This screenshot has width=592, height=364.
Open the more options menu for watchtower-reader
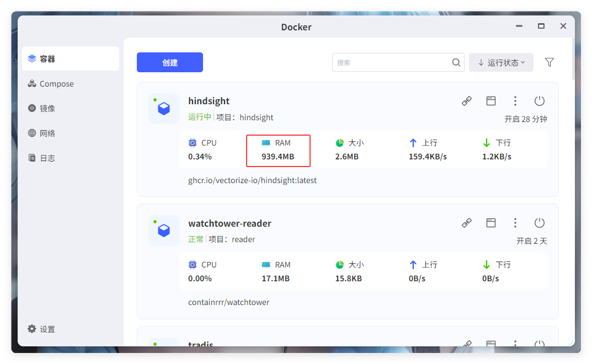click(x=515, y=223)
